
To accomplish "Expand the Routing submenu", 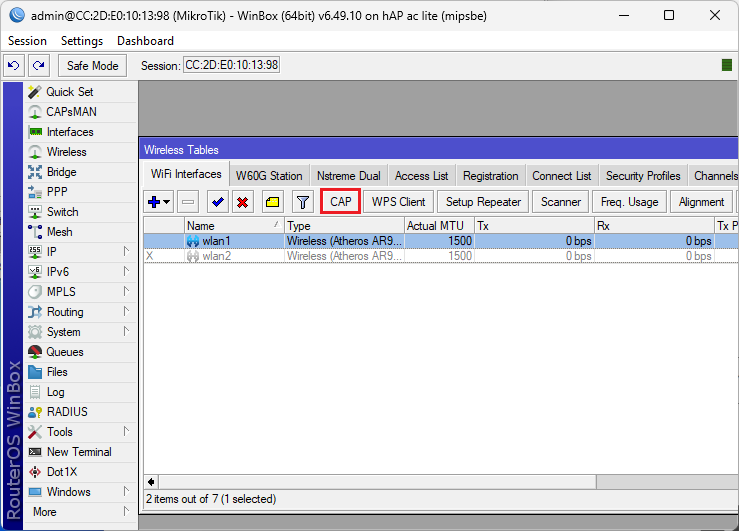I will pos(126,311).
